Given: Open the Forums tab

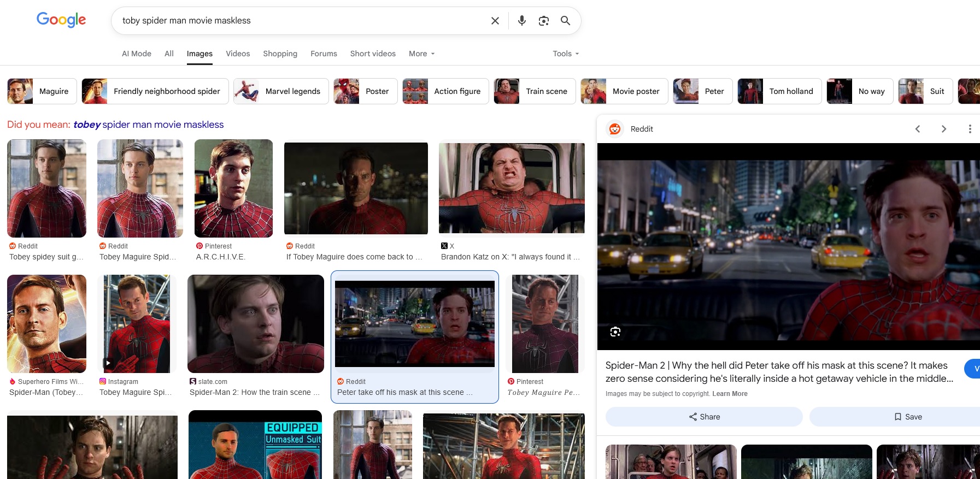Looking at the screenshot, I should tap(324, 54).
